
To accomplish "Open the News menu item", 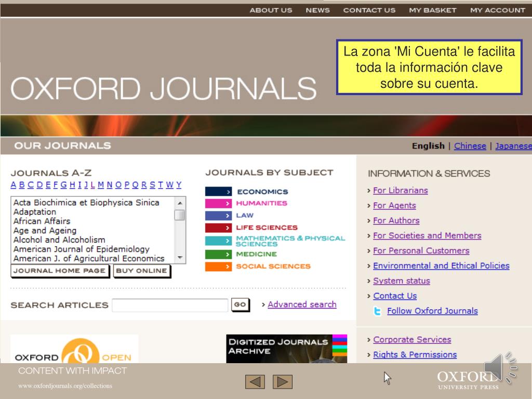I will [317, 10].
